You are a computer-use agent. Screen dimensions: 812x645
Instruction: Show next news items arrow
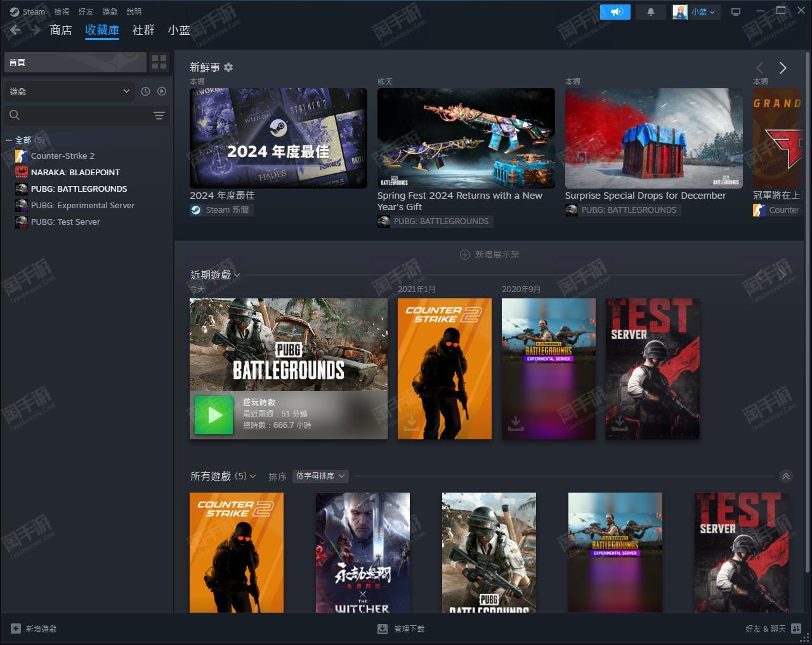783,68
